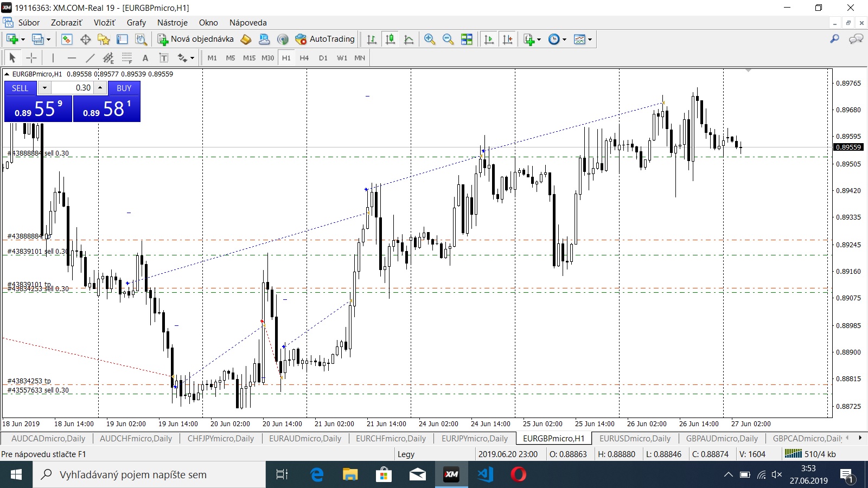Toggle chart auto scroll
This screenshot has height=488, width=868.
(489, 39)
